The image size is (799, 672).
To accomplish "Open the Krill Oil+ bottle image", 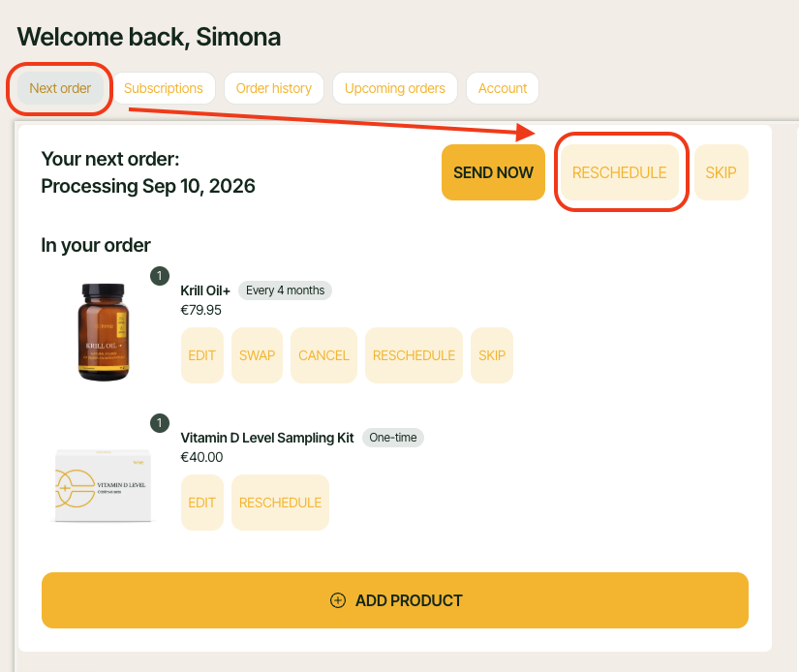I will tap(104, 332).
